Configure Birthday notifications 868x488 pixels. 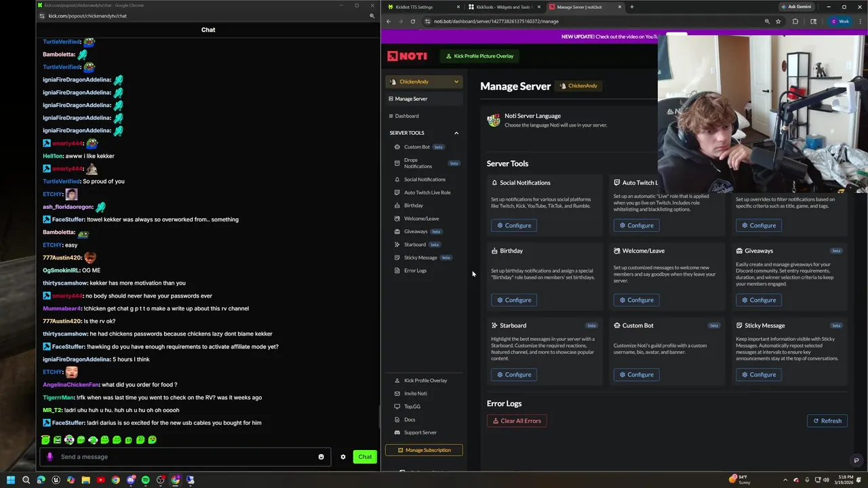pos(513,300)
